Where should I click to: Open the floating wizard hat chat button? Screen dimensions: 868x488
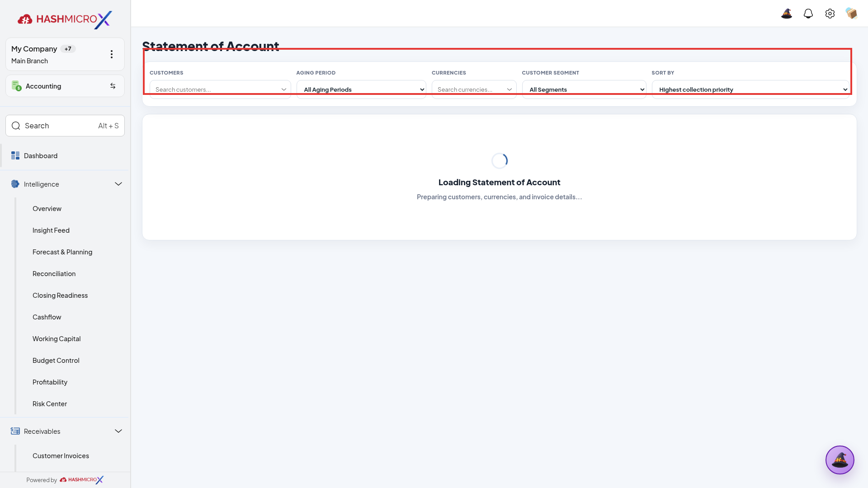click(840, 460)
